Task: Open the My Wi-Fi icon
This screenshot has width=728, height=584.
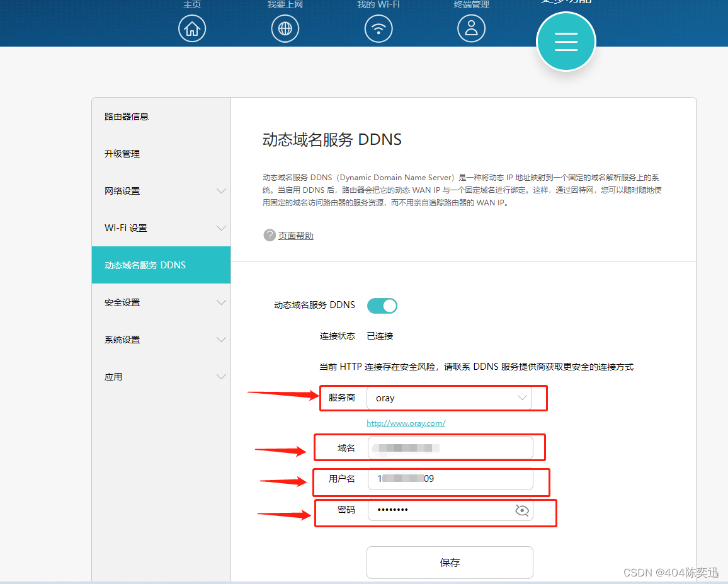Action: 378,28
